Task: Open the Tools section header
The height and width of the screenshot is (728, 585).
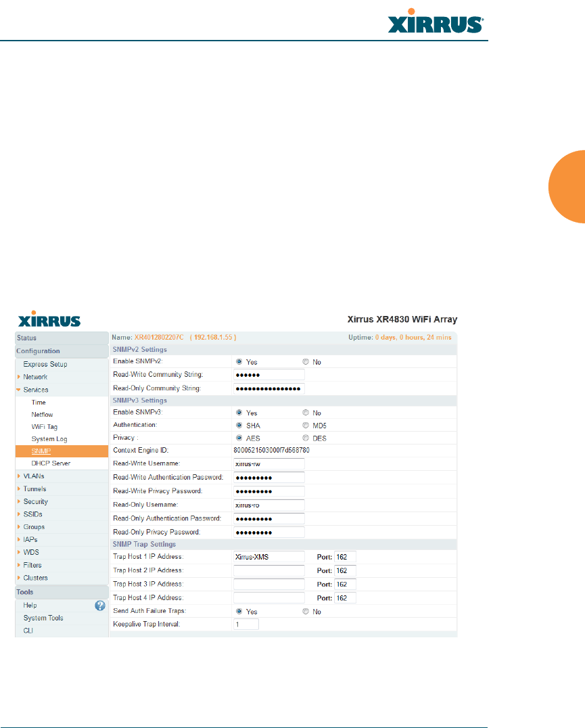Action: click(x=62, y=592)
